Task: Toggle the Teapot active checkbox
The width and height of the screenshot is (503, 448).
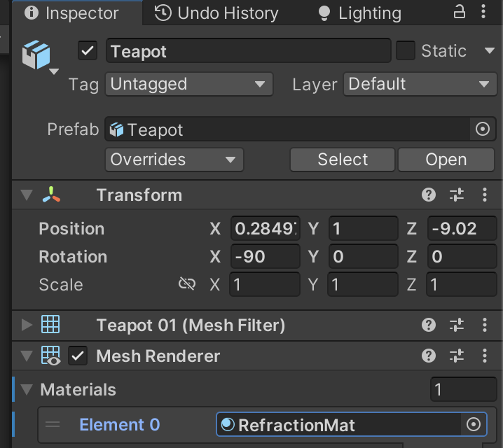Action: pos(88,51)
